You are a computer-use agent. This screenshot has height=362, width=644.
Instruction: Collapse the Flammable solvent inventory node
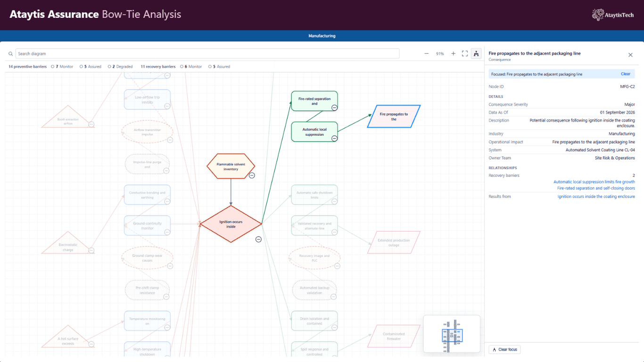(x=252, y=175)
